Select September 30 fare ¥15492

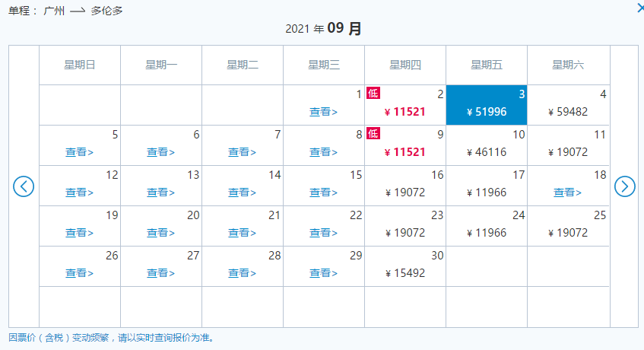405,273
